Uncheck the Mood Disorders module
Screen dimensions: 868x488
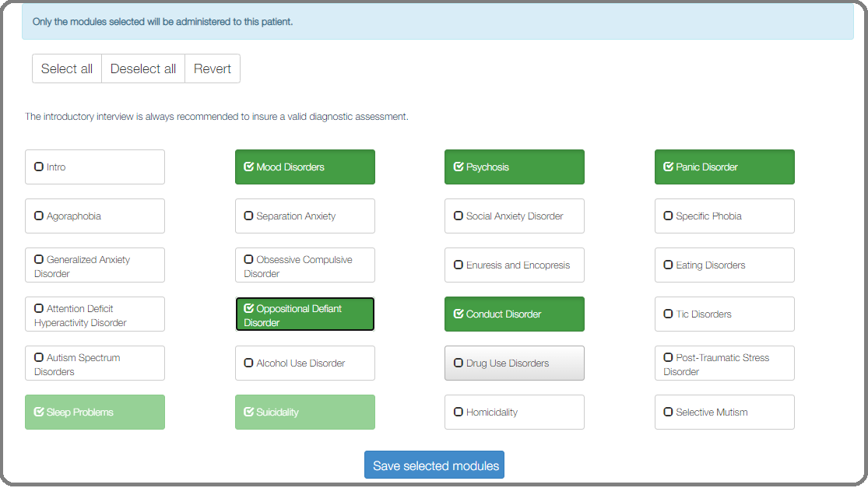coord(305,167)
